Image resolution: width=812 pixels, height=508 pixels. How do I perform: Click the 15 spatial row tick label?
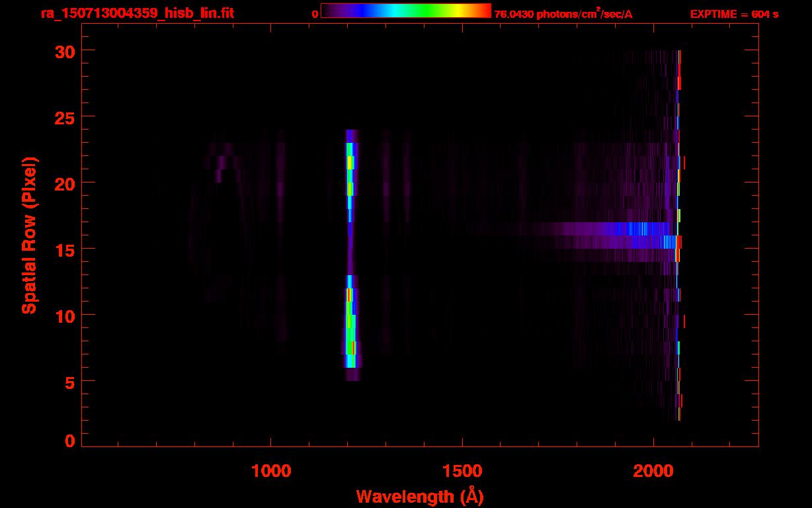click(x=64, y=249)
